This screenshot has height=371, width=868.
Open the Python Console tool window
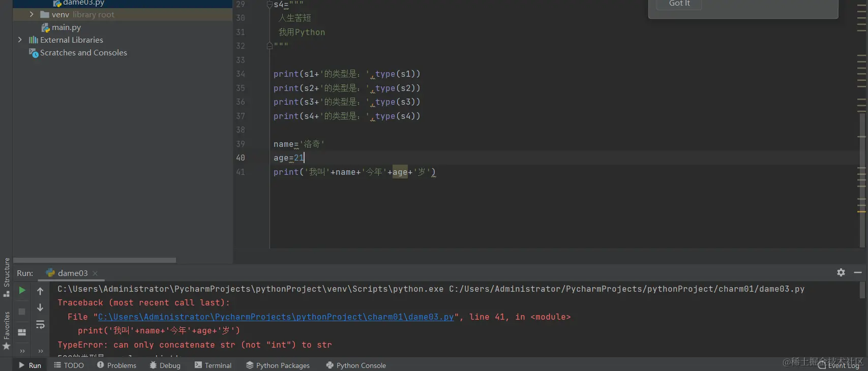tap(356, 365)
